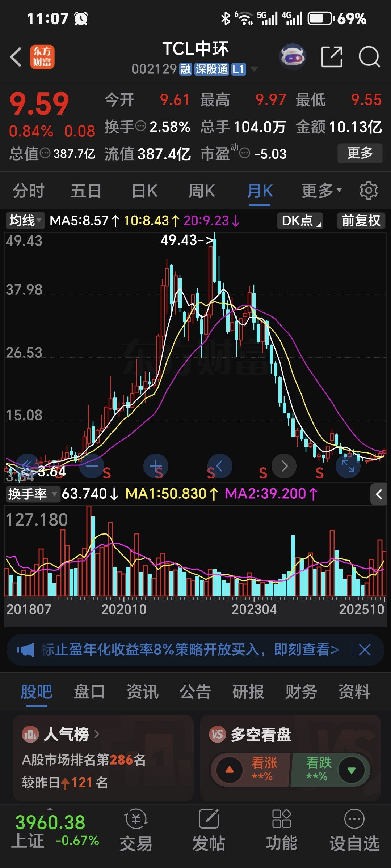391x868 pixels.
Task: Open 财务 tab
Action: pyautogui.click(x=301, y=692)
